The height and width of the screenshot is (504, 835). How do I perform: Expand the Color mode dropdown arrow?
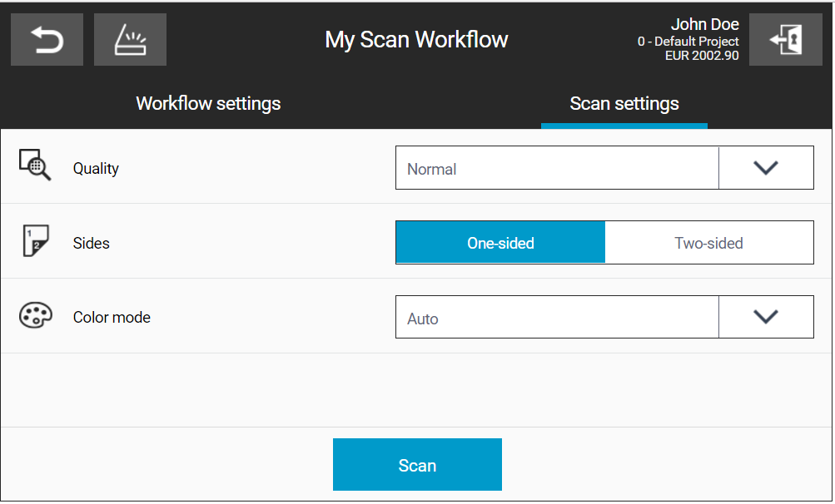tap(766, 317)
